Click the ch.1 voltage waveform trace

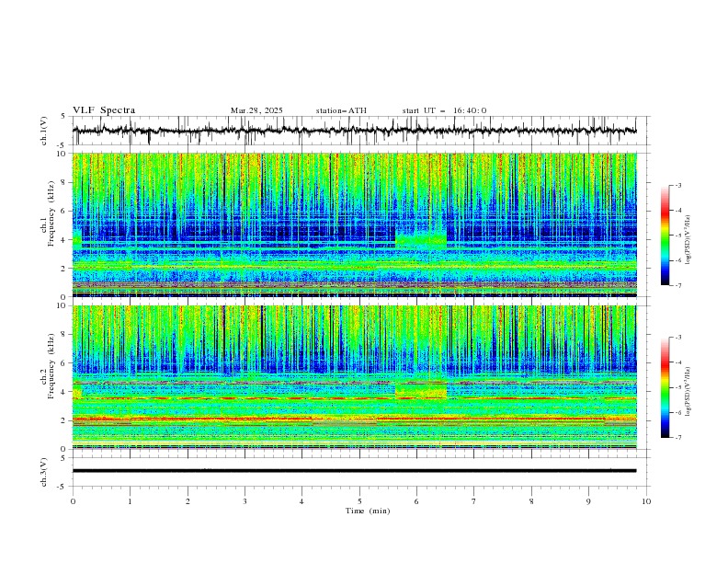coord(354,131)
